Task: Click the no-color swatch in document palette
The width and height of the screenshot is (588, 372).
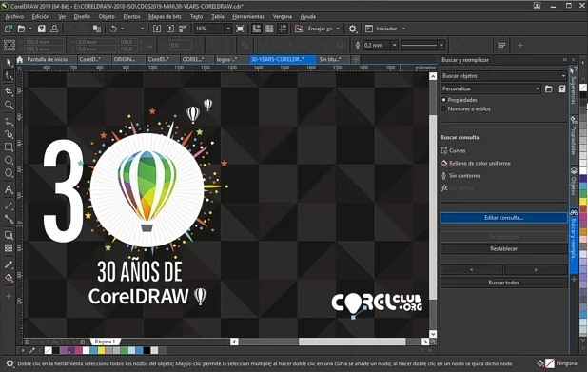Action: point(48,350)
